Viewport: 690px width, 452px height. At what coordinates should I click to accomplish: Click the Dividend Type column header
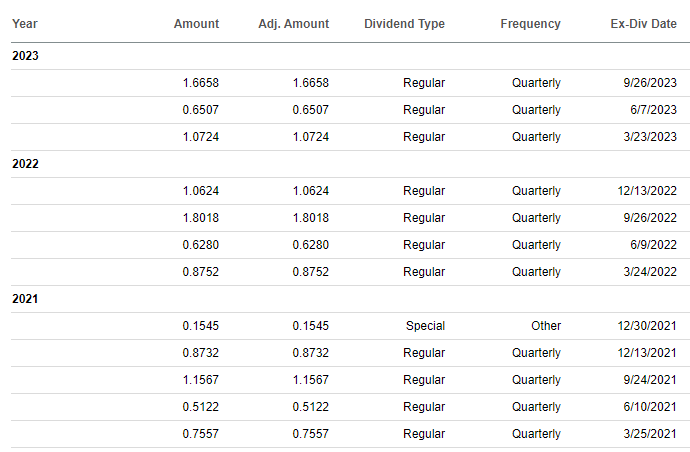point(404,24)
